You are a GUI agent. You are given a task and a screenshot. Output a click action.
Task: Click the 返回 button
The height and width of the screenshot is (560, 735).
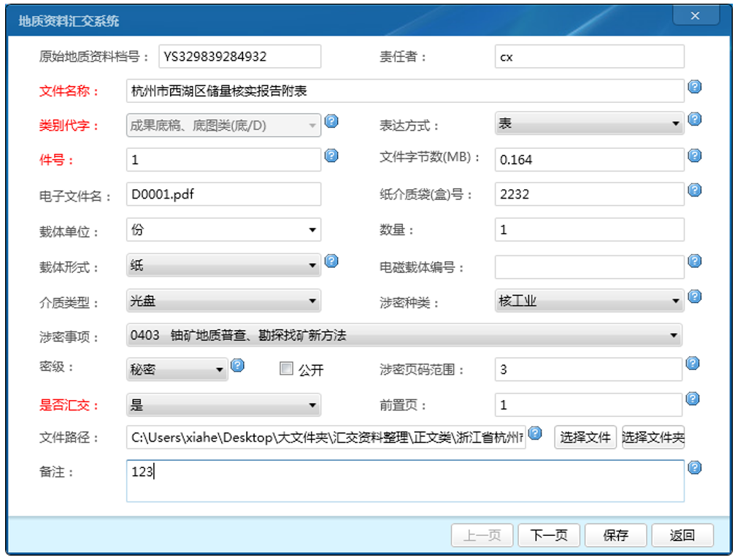682,535
